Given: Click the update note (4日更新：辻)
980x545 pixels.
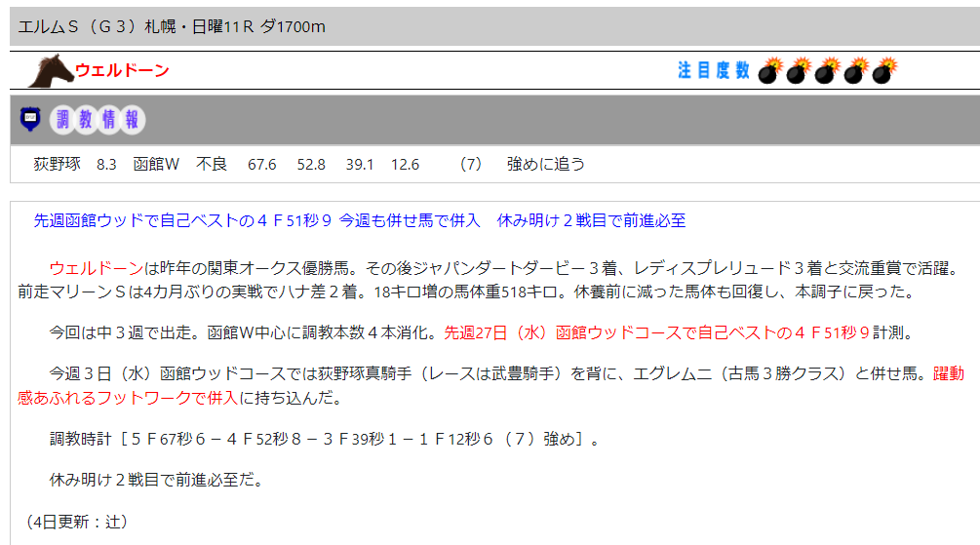Looking at the screenshot, I should coord(76,522).
